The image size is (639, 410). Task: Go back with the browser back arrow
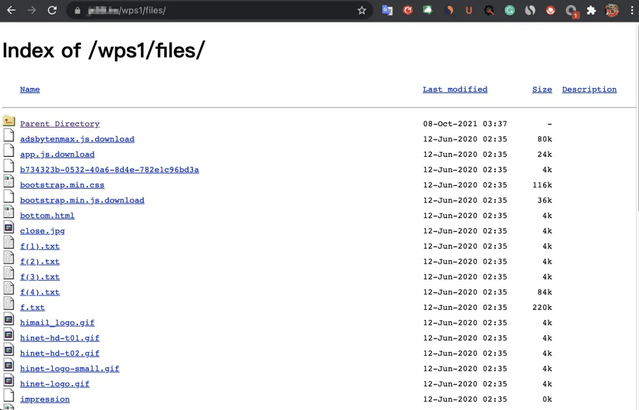pos(11,10)
